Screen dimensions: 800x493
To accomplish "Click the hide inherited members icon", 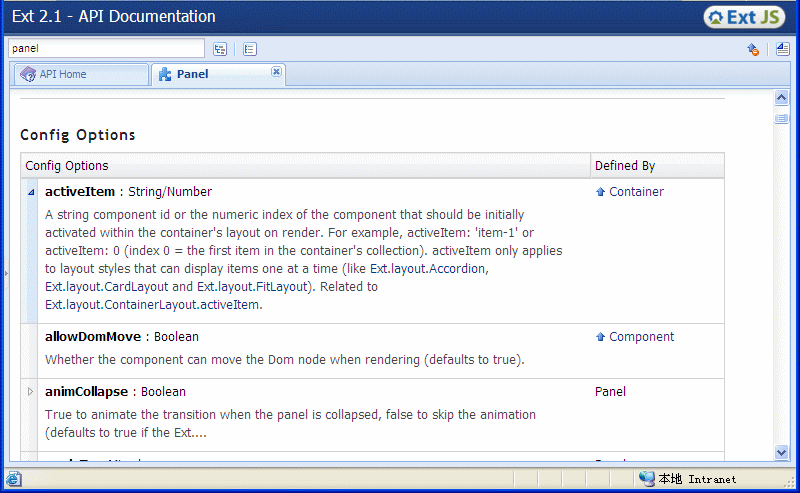I will coord(753,49).
